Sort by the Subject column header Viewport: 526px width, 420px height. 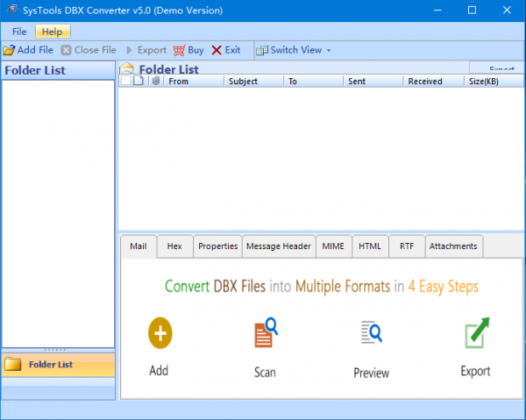point(253,82)
